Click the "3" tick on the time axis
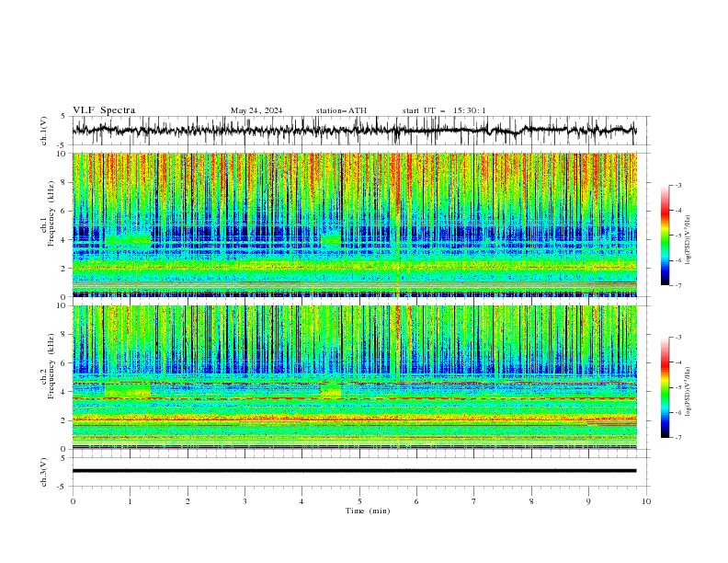Viewport: 728px width, 563px height. [245, 501]
